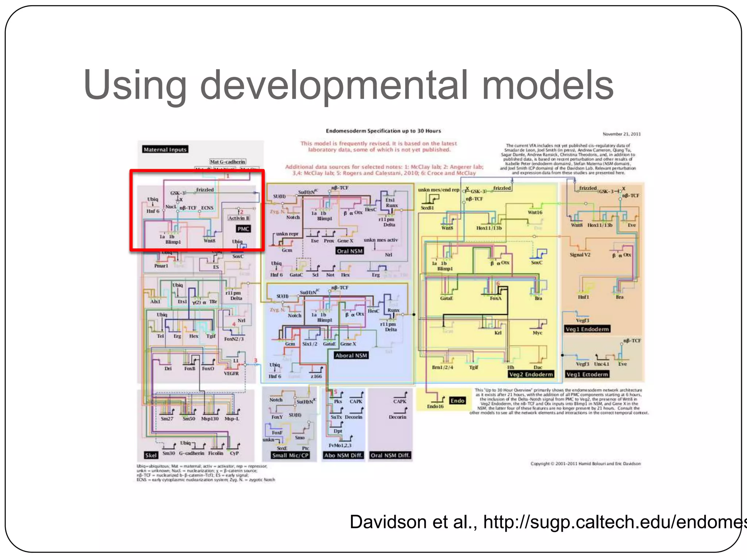Image resolution: width=747 pixels, height=560 pixels.
Task: Click the 'Alx1' gene node
Action: click(155, 302)
